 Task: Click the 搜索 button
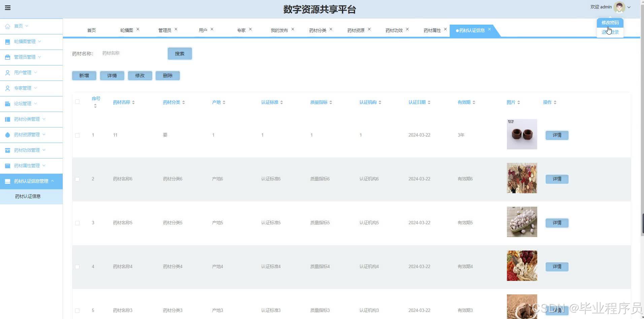(x=180, y=54)
